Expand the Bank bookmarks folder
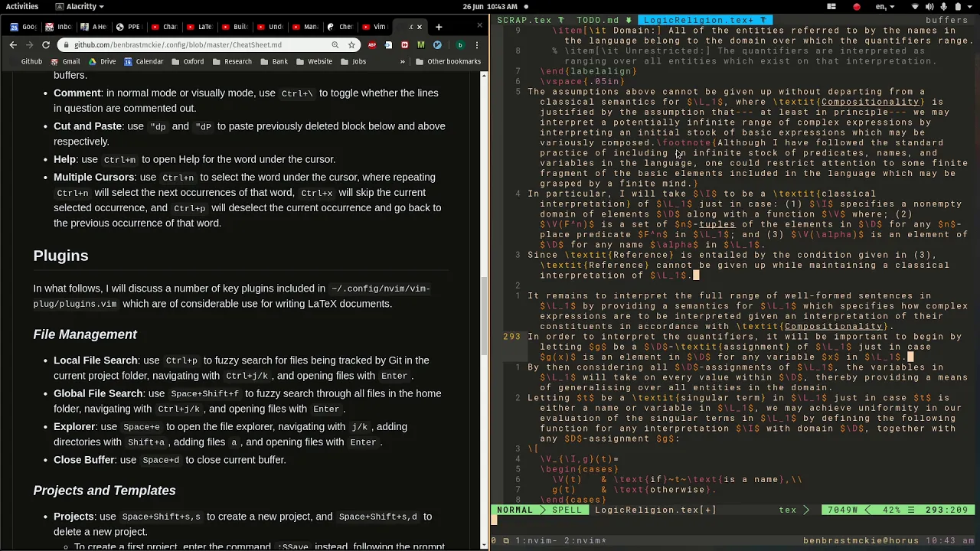The height and width of the screenshot is (551, 980). pyautogui.click(x=274, y=61)
